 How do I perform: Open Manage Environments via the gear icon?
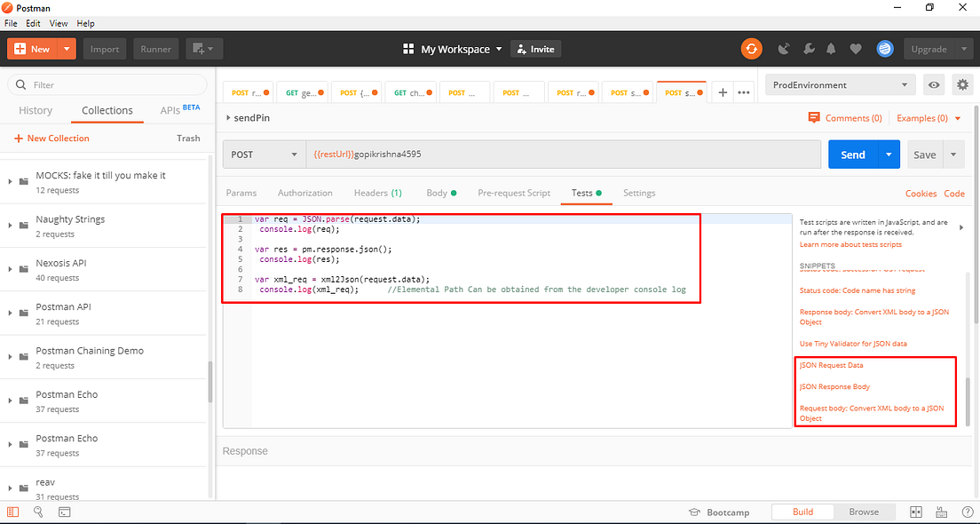click(x=962, y=83)
